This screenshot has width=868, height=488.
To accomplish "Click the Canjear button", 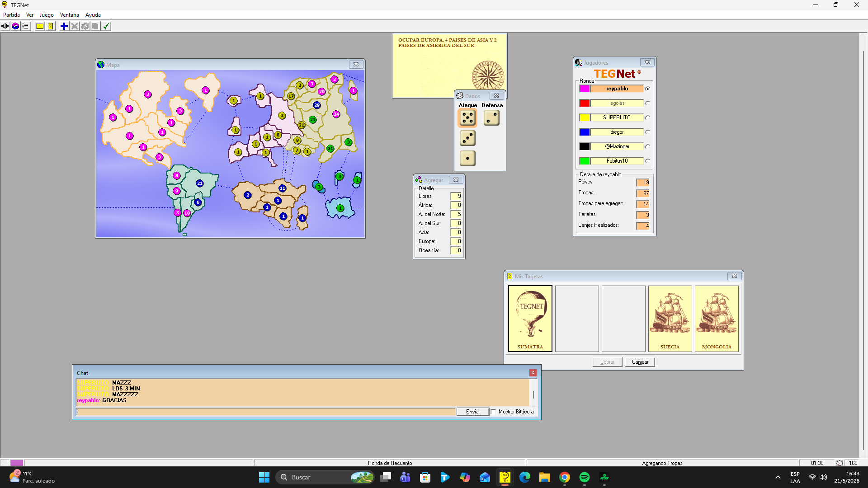I will pyautogui.click(x=640, y=362).
